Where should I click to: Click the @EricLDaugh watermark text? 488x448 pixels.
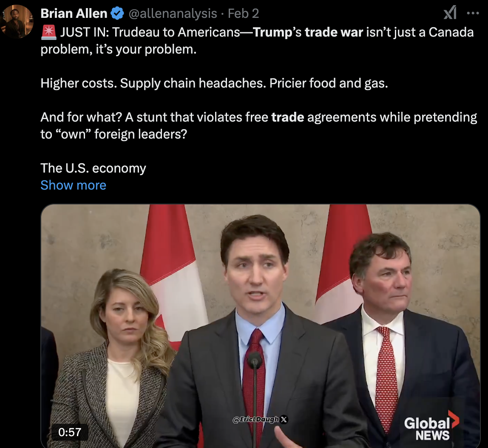click(256, 420)
